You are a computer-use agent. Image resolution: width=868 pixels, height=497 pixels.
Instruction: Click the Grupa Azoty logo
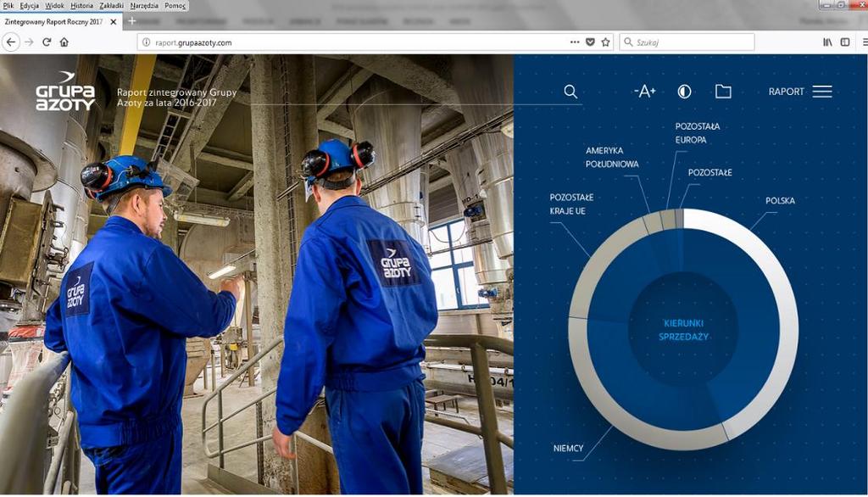(x=65, y=92)
